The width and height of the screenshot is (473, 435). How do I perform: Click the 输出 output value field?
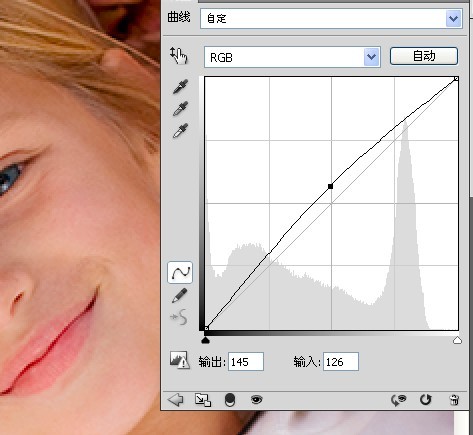[246, 362]
